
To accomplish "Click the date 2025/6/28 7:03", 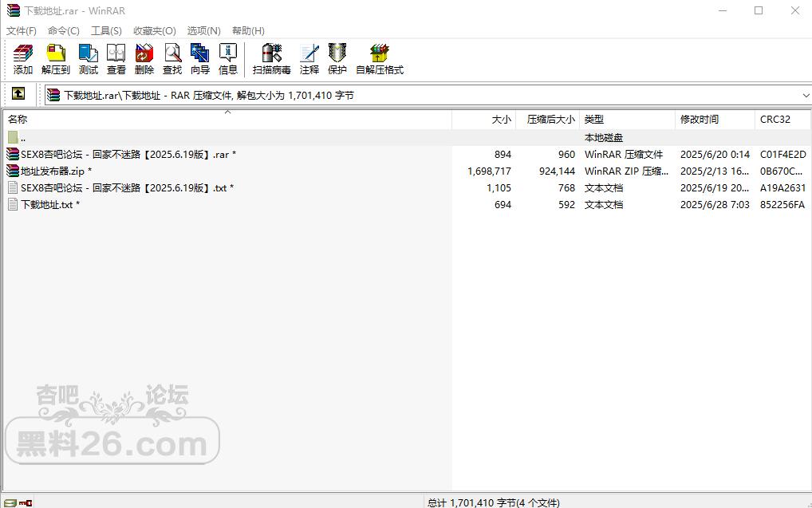I will tap(715, 204).
